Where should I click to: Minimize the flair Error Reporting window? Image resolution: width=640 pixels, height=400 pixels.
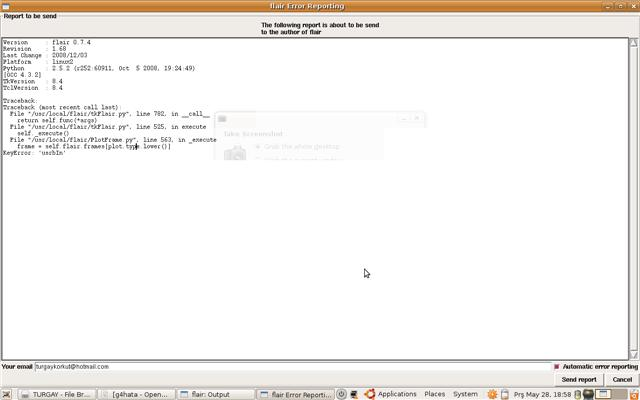point(608,6)
